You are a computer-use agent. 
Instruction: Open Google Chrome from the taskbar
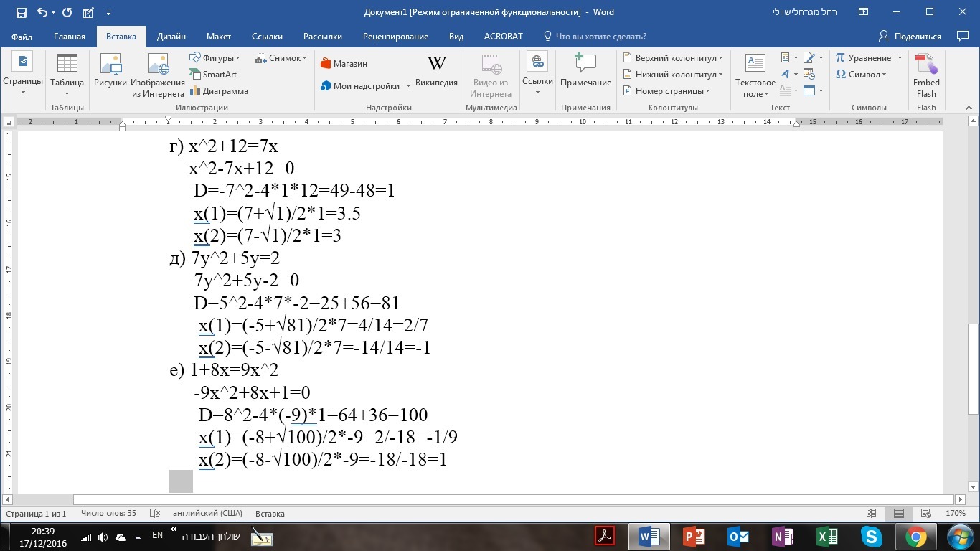(916, 537)
